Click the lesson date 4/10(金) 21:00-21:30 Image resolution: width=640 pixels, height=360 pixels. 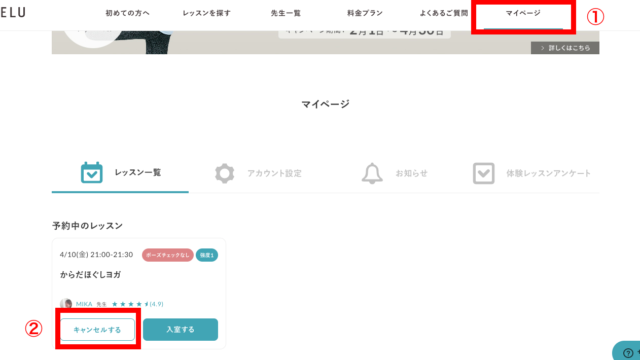96,255
